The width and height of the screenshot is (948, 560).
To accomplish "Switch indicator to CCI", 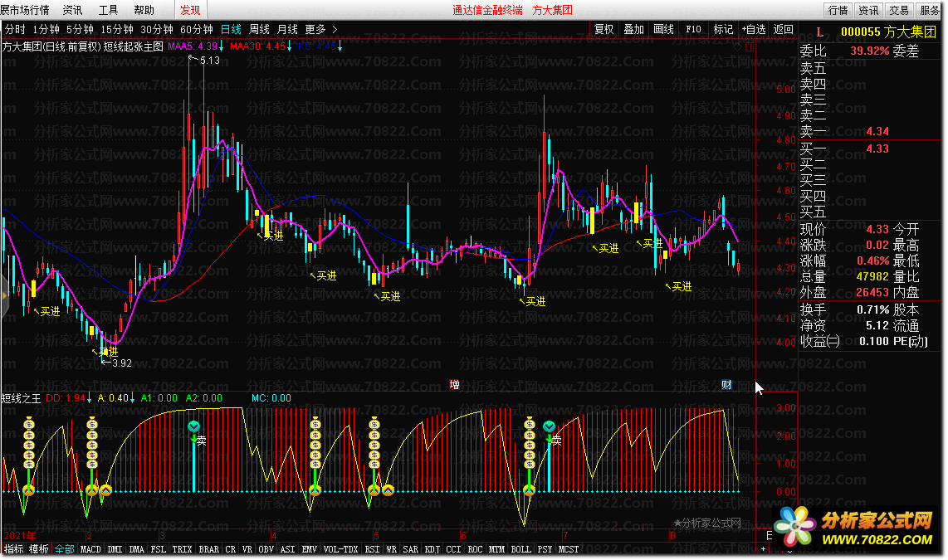I will click(453, 549).
